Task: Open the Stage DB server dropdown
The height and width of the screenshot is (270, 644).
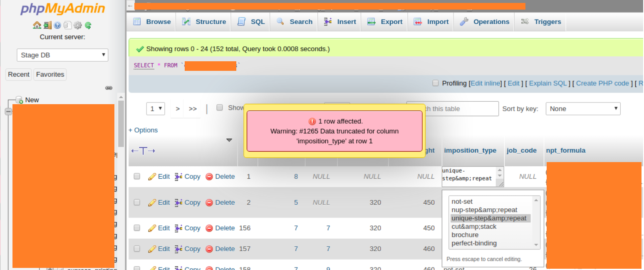Action: [x=62, y=55]
